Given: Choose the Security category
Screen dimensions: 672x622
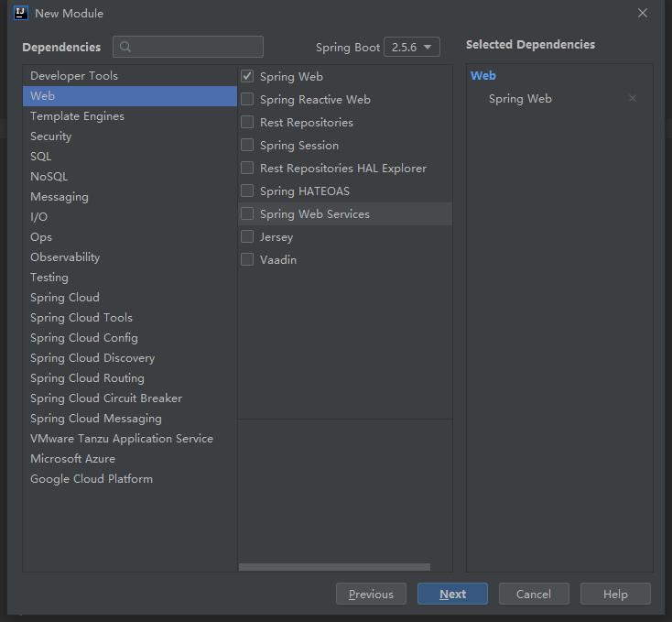Looking at the screenshot, I should (x=129, y=136).
